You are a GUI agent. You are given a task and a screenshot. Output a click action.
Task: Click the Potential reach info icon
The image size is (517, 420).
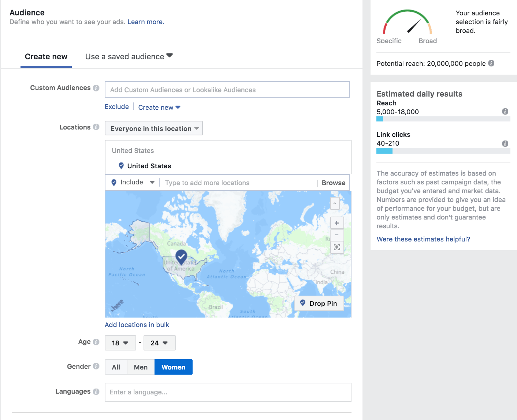(491, 63)
